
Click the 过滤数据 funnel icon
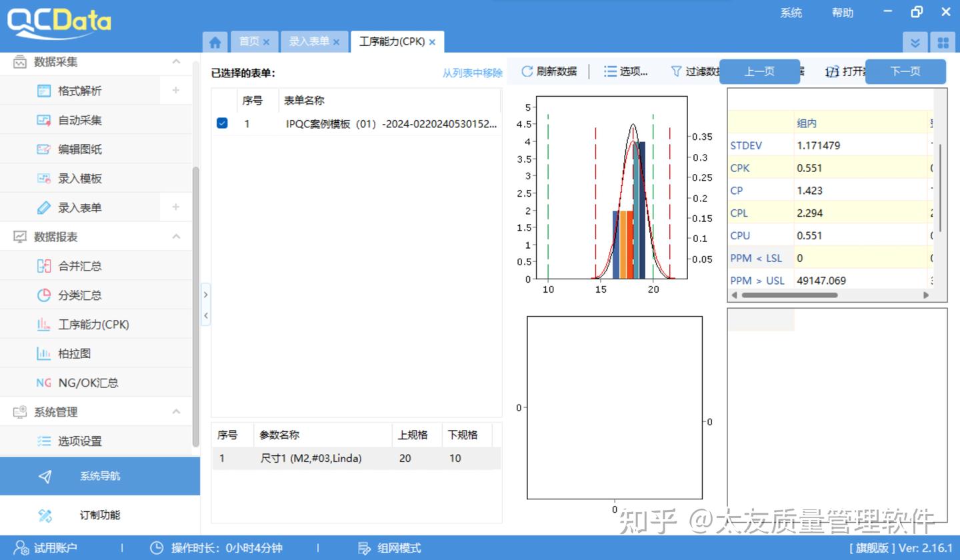click(676, 71)
